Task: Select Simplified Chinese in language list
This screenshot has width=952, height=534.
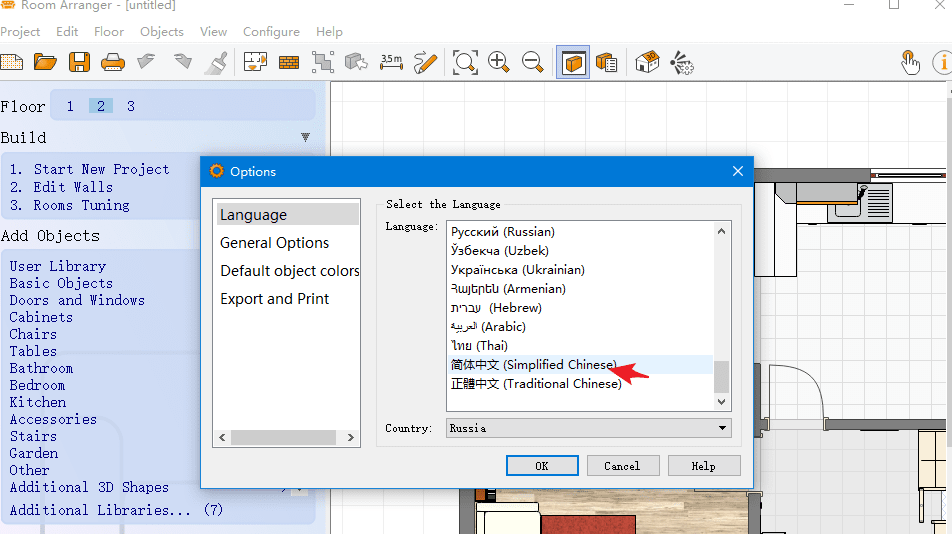Action: click(534, 365)
